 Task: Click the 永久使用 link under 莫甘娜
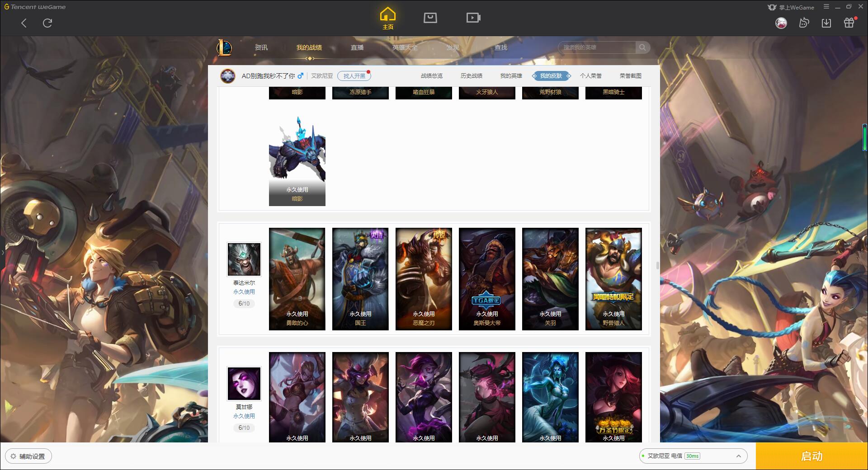244,416
